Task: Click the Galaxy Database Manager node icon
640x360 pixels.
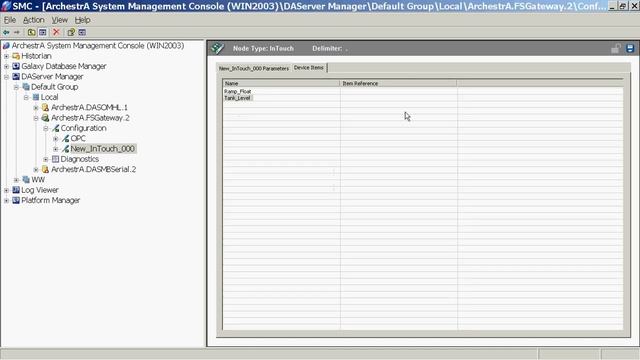Action: coord(16,66)
